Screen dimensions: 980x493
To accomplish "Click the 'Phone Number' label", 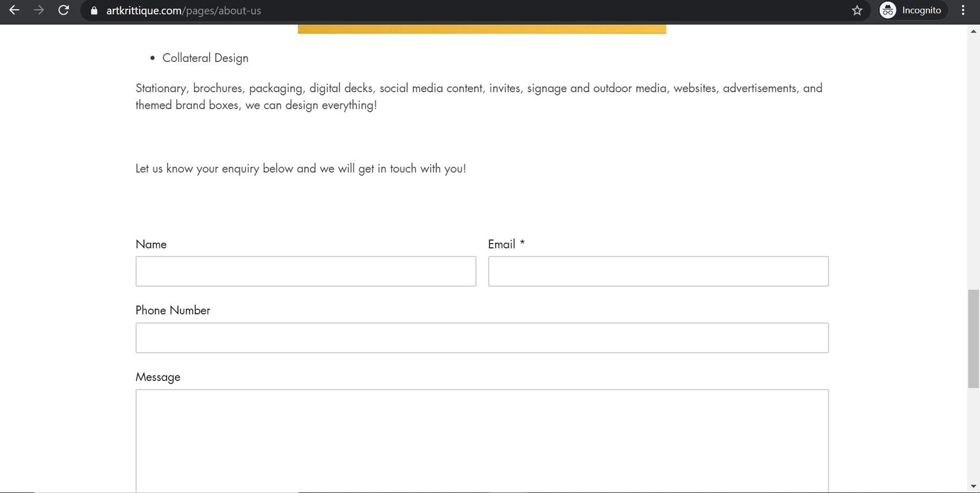I will point(173,310).
